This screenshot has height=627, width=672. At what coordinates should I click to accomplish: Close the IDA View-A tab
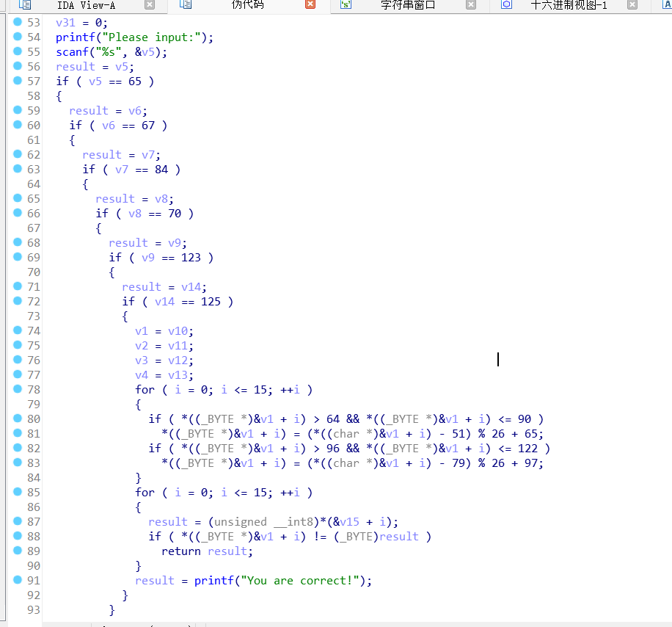(150, 4)
